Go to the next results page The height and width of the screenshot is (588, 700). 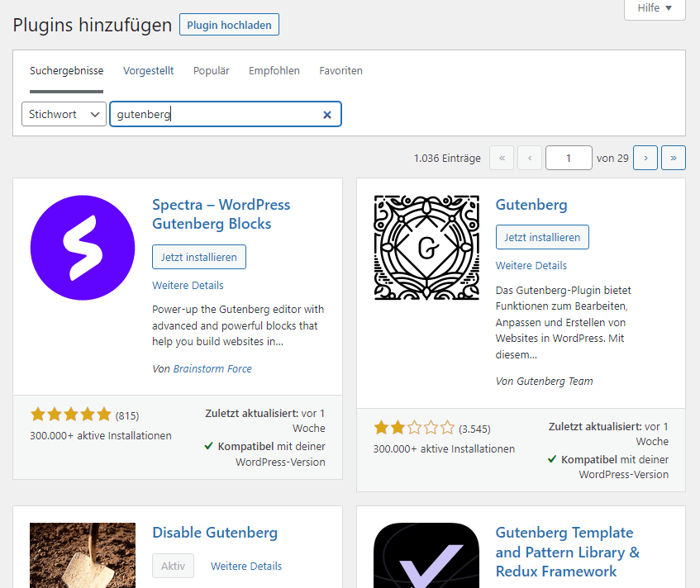coord(645,158)
